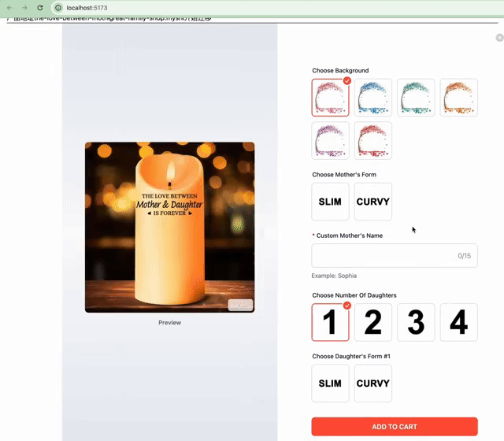
Task: Click the Custom Mother's Name field
Action: click(395, 255)
